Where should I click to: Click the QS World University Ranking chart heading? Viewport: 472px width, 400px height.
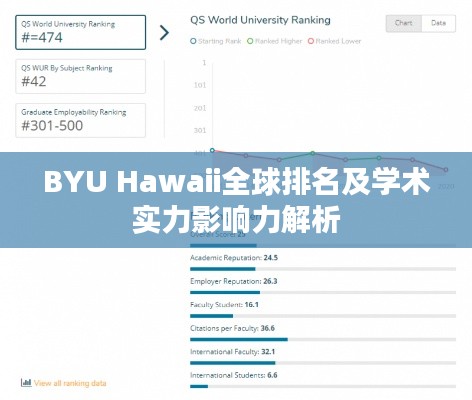260,20
